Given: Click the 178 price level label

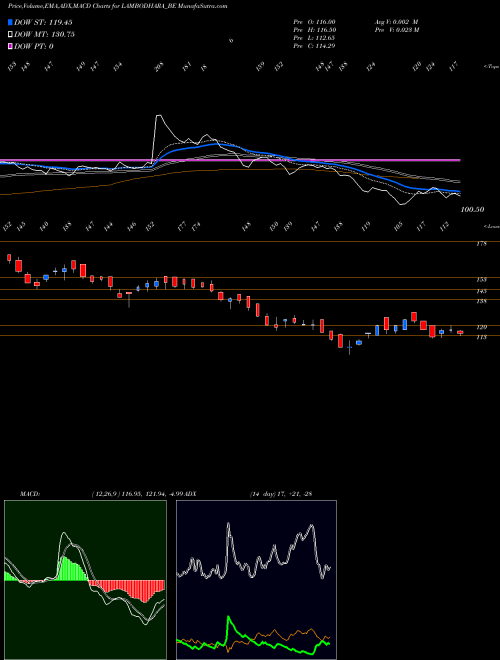Looking at the screenshot, I should point(481,244).
